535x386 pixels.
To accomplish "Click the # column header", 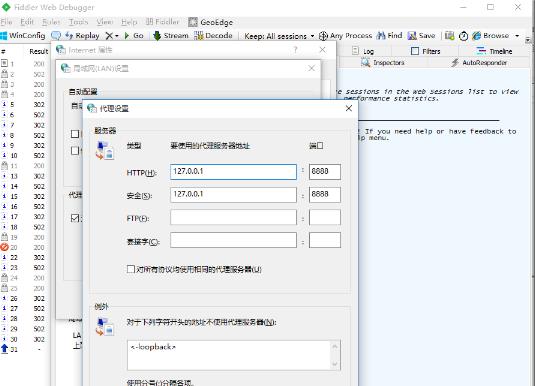I will 3,52.
